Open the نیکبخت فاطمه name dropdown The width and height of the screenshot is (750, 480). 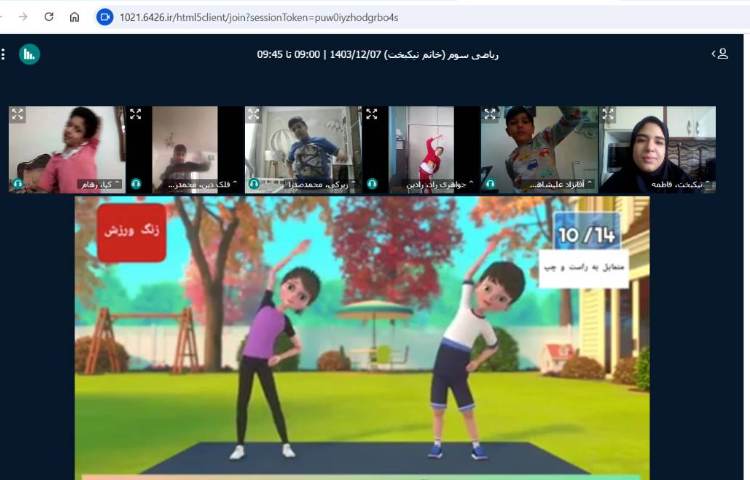[x=681, y=185]
